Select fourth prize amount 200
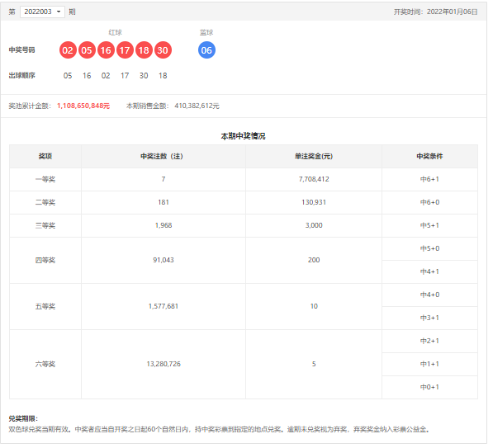 314,260
